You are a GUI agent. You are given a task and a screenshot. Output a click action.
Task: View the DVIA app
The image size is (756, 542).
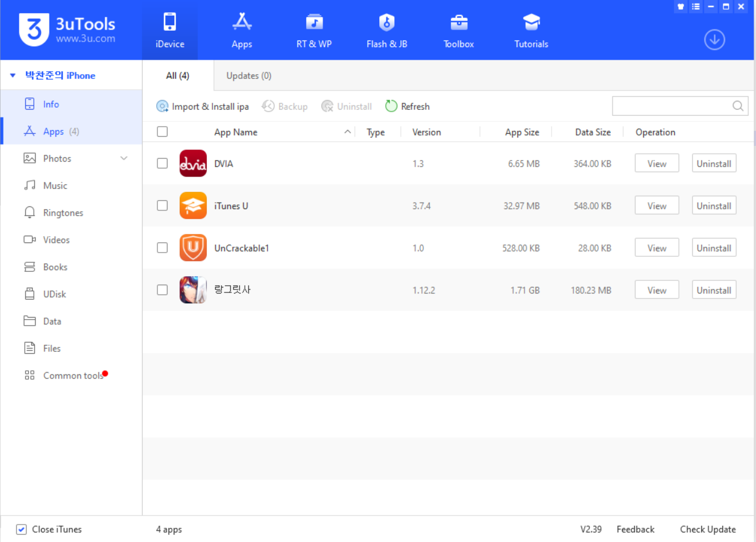(657, 163)
